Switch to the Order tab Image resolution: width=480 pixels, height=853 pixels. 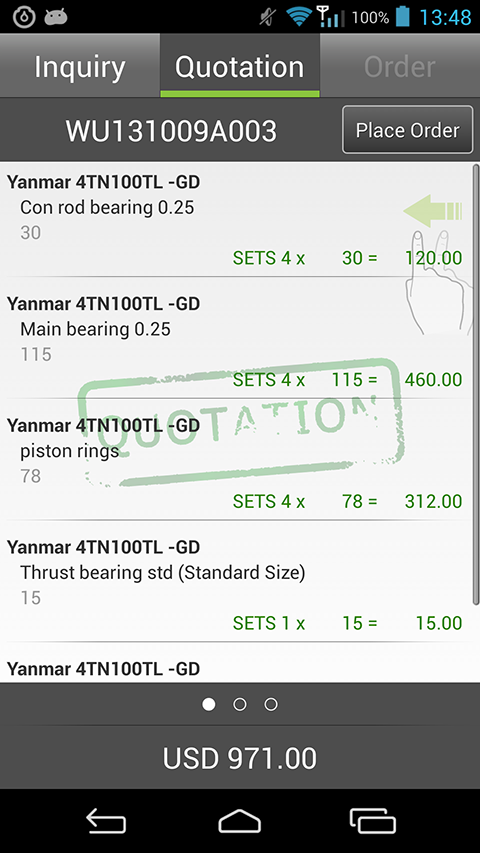click(400, 66)
